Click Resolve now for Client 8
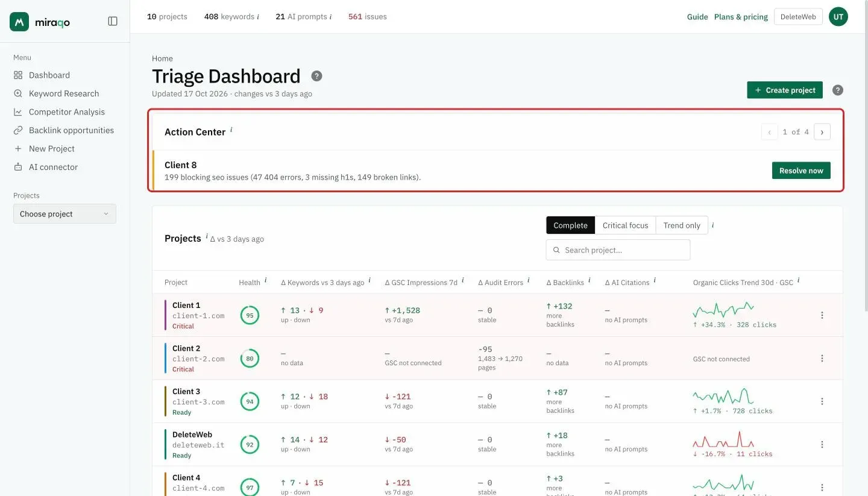The height and width of the screenshot is (496, 868). coord(801,171)
